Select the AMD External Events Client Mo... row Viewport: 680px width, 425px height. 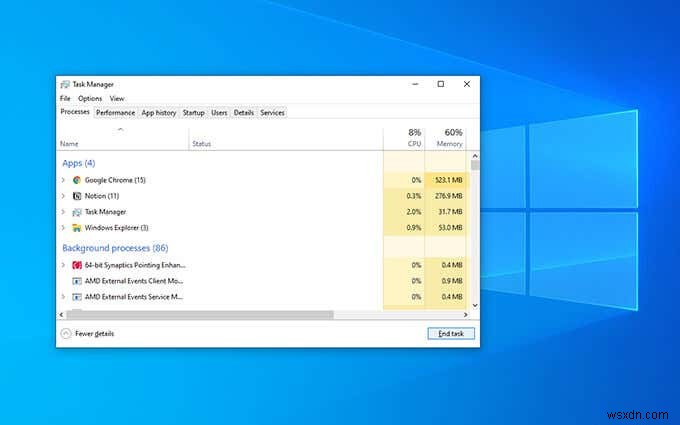tap(134, 281)
